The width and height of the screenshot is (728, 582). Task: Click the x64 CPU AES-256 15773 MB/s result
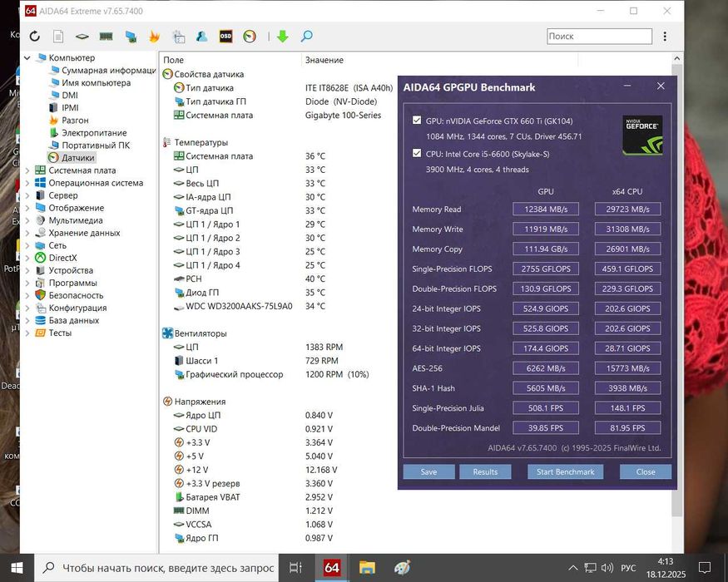point(627,368)
